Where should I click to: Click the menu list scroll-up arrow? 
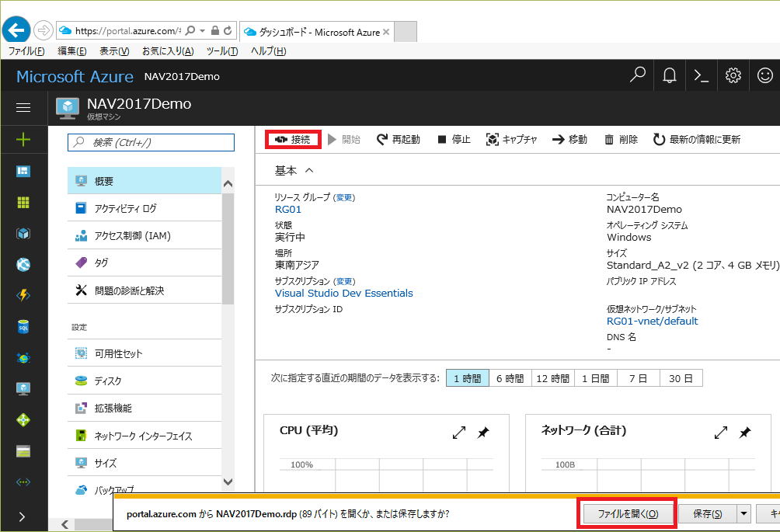pyautogui.click(x=228, y=184)
